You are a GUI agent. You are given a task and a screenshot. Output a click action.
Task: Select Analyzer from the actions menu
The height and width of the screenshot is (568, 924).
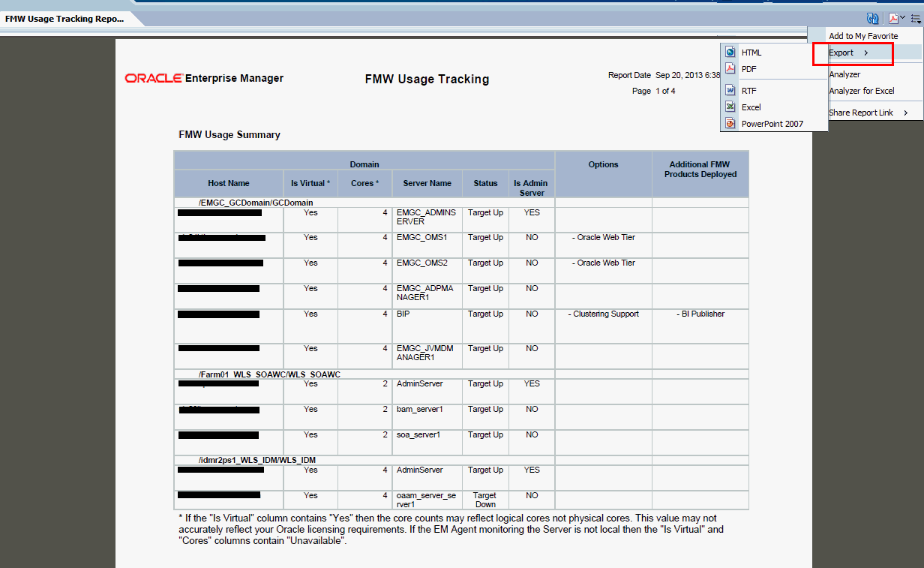tap(844, 74)
